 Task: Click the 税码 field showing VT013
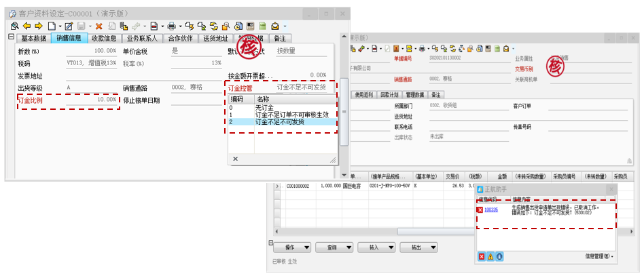[91, 63]
